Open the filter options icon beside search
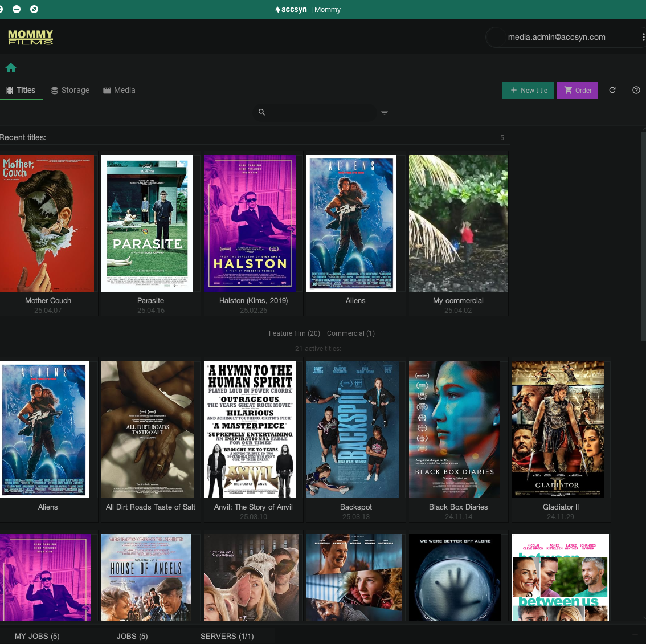This screenshot has height=644, width=646. pyautogui.click(x=385, y=112)
